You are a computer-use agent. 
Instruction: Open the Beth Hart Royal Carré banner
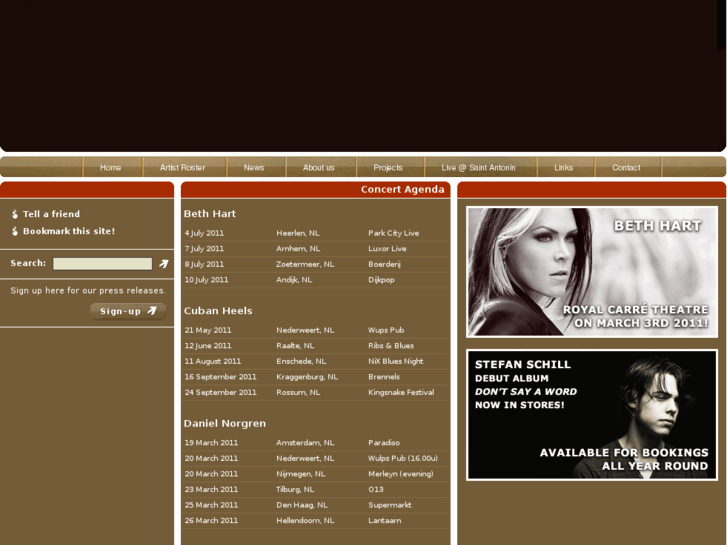[x=592, y=272]
